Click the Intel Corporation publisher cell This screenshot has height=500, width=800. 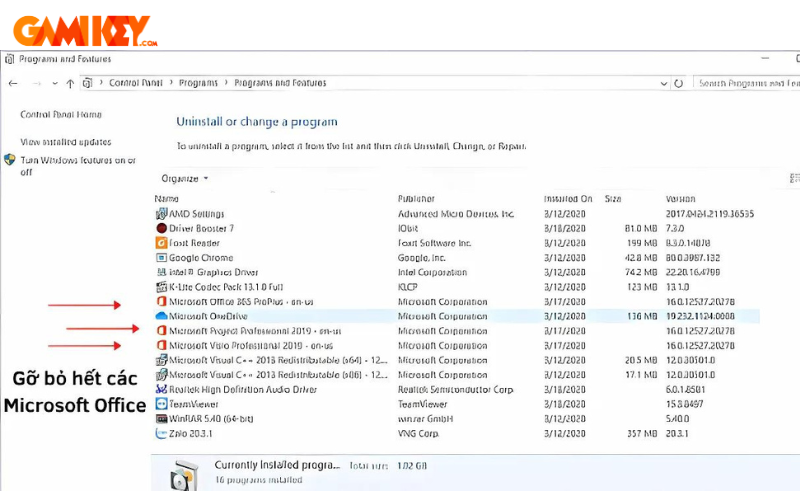[x=432, y=272]
